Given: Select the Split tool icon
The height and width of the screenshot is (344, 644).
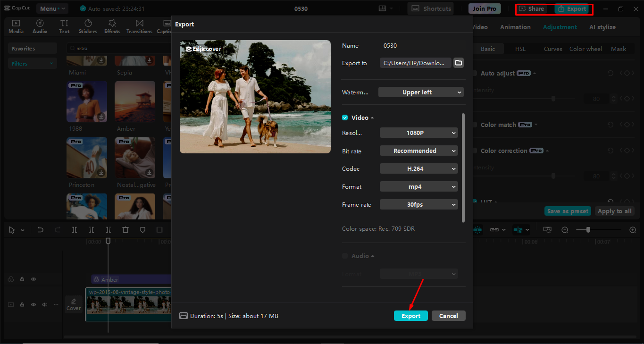Looking at the screenshot, I should pos(75,230).
